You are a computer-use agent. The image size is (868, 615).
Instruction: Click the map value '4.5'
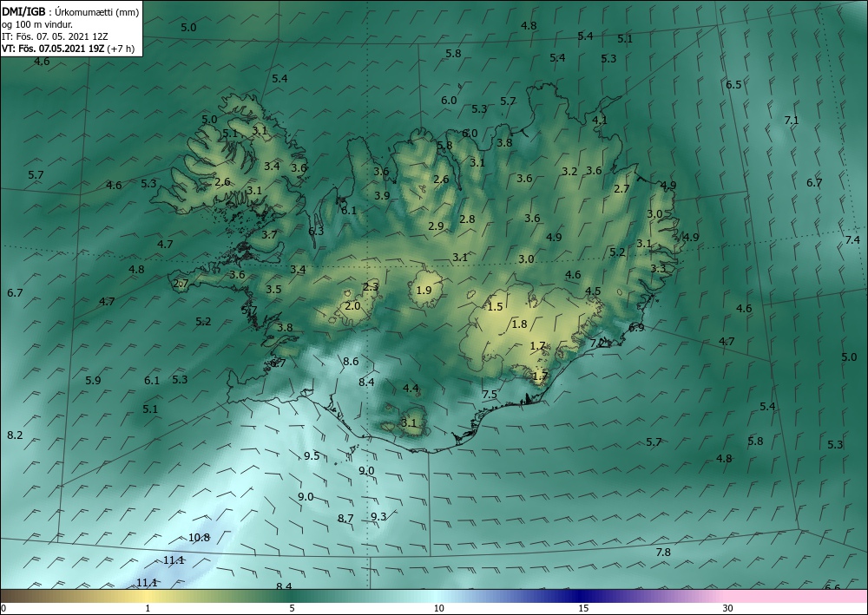593,291
